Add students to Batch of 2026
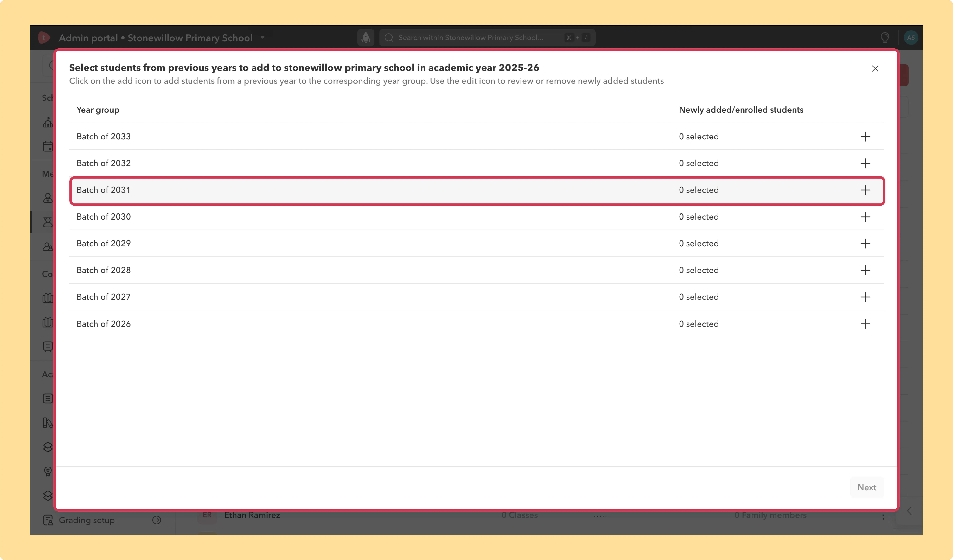953x560 pixels. (x=865, y=324)
